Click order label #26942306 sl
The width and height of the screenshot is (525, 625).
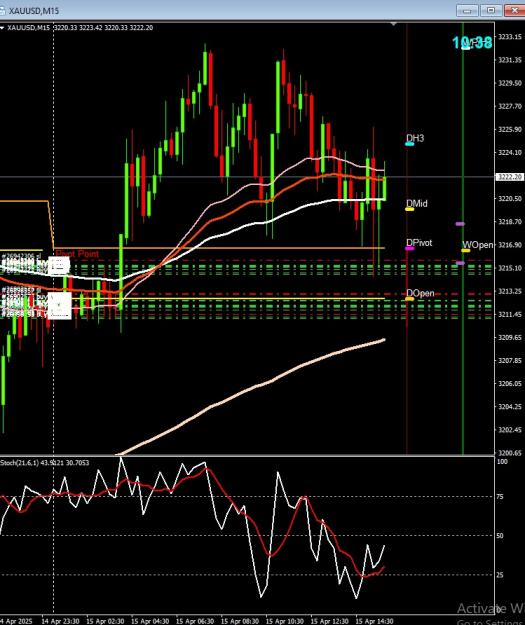click(x=21, y=256)
